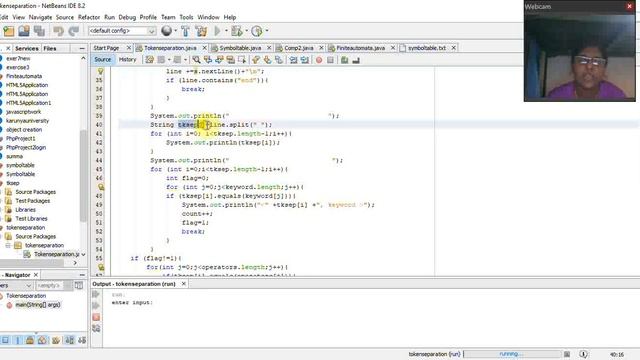Click the Find Next Occurrence icon
The height and width of the screenshot is (360, 640).
tap(220, 60)
